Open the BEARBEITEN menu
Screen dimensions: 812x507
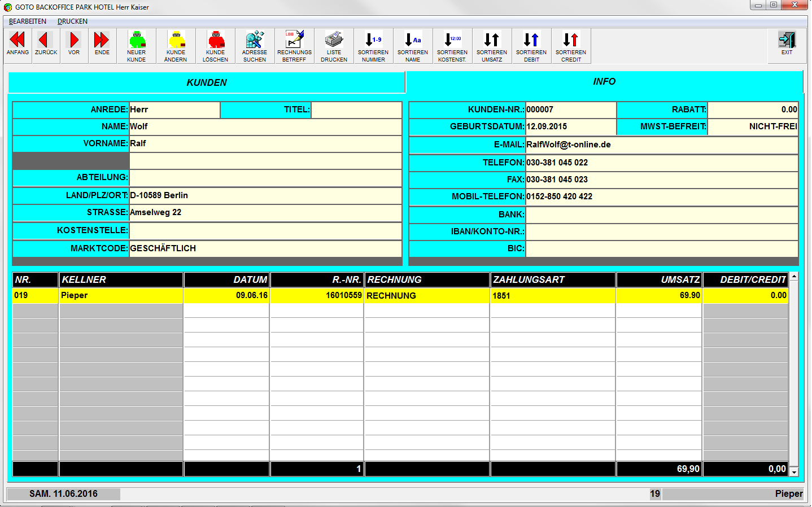click(x=28, y=21)
